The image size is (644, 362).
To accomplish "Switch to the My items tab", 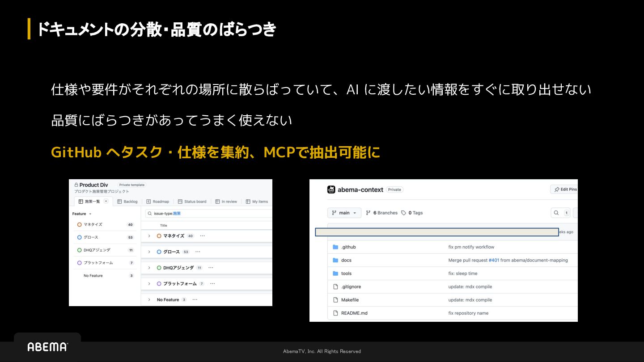I will 257,202.
